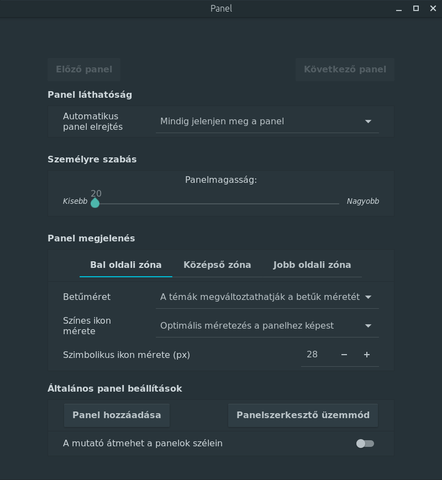This screenshot has width=442, height=480.
Task: Expand 'Optimális méretezés a panelhez képest' combo
Action: (x=267, y=326)
